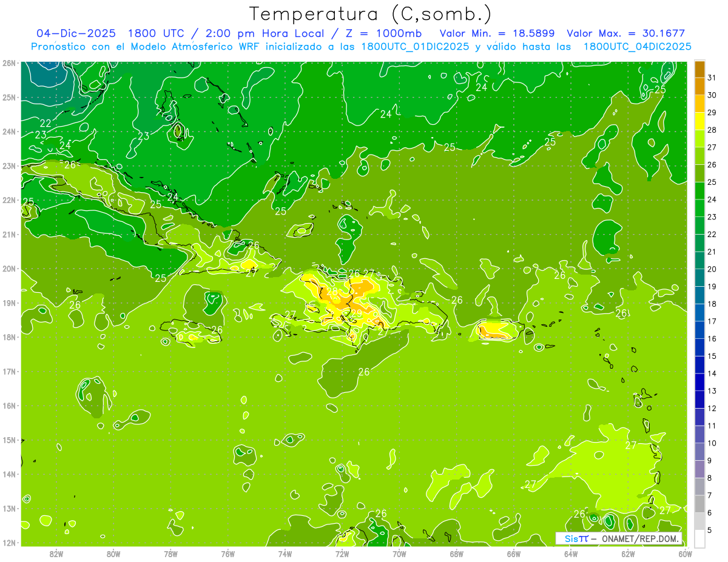Click the "1800UTC_04DIC2025" valid-until time text
This screenshot has width=728, height=562.
tap(638, 47)
